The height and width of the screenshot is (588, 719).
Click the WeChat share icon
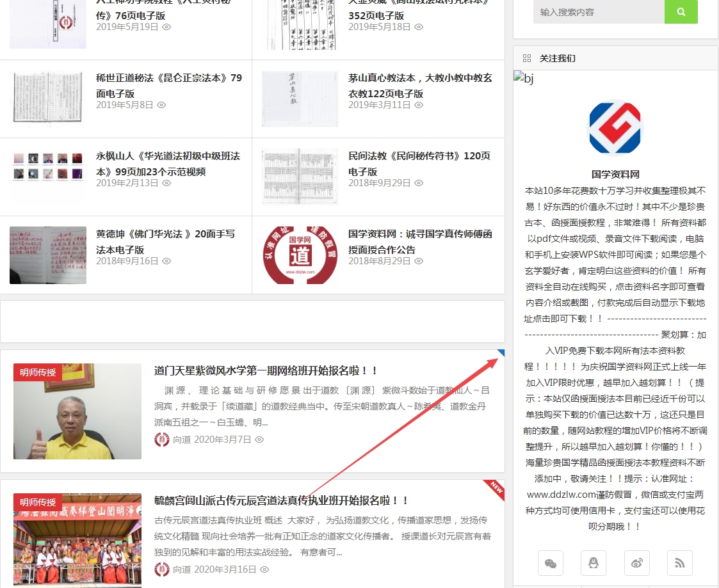(x=551, y=563)
